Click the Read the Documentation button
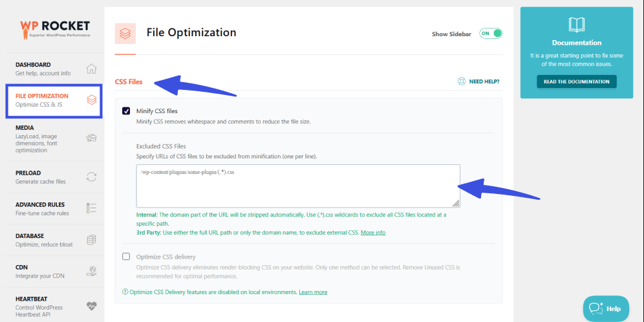Viewport: 644px width, 322px height. click(577, 81)
